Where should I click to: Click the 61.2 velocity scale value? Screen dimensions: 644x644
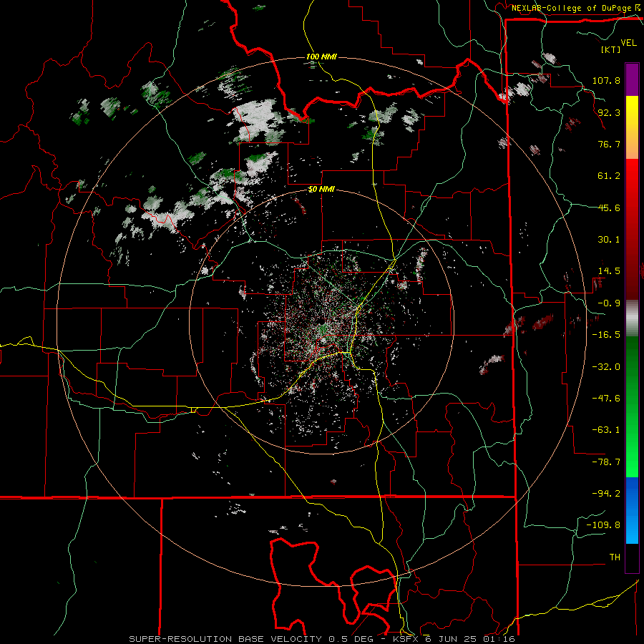coord(609,176)
